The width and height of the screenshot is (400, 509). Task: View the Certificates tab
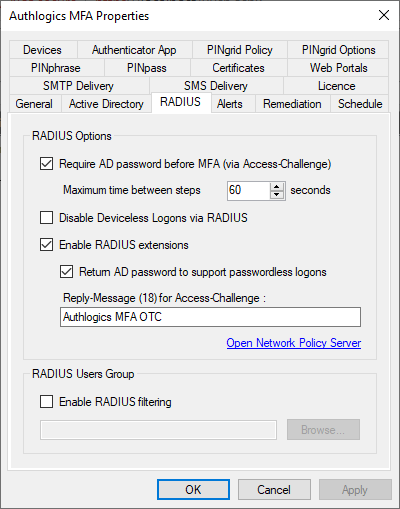pyautogui.click(x=239, y=68)
